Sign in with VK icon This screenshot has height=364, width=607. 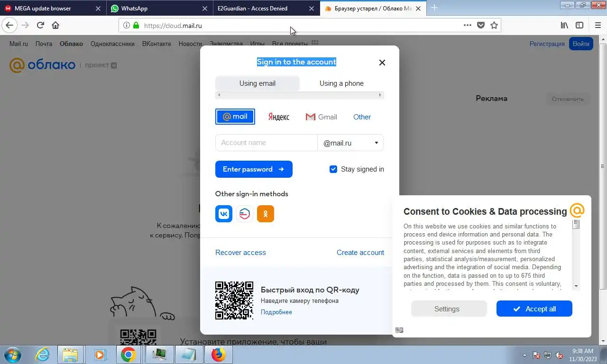pyautogui.click(x=224, y=214)
